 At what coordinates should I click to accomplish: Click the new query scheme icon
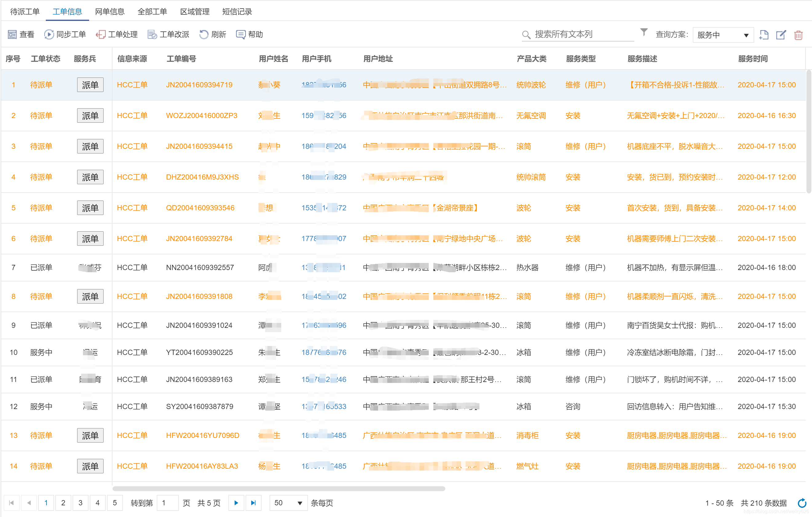pyautogui.click(x=764, y=35)
